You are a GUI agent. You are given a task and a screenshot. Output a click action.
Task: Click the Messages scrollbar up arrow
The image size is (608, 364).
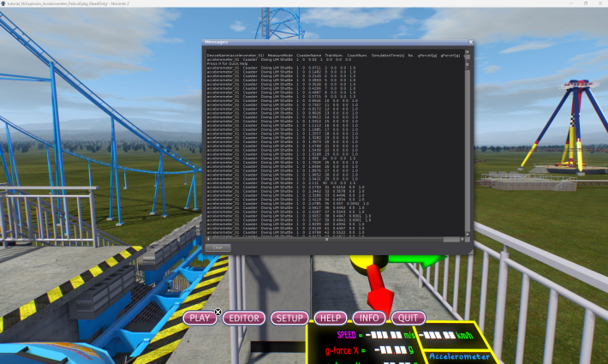pos(468,51)
